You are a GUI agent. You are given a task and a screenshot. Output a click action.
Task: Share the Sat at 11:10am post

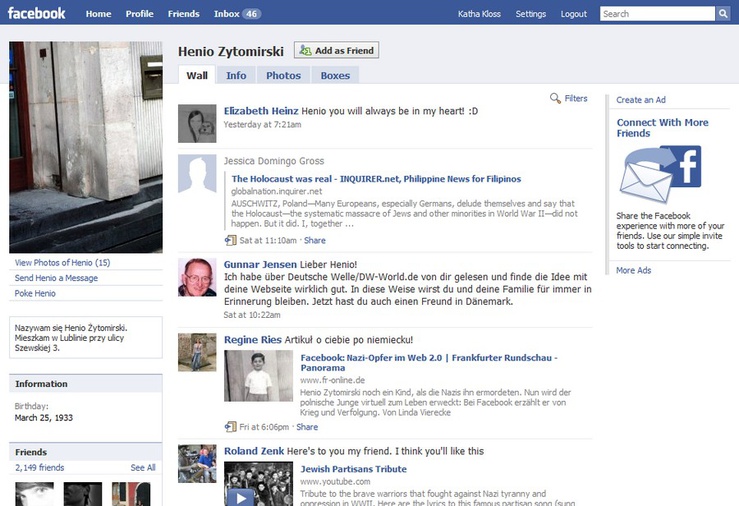coord(315,240)
